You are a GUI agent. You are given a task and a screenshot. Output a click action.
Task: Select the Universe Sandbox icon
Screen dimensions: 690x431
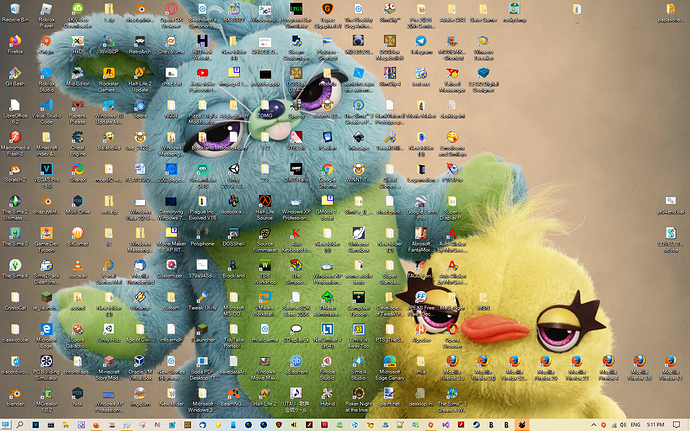coord(358,240)
